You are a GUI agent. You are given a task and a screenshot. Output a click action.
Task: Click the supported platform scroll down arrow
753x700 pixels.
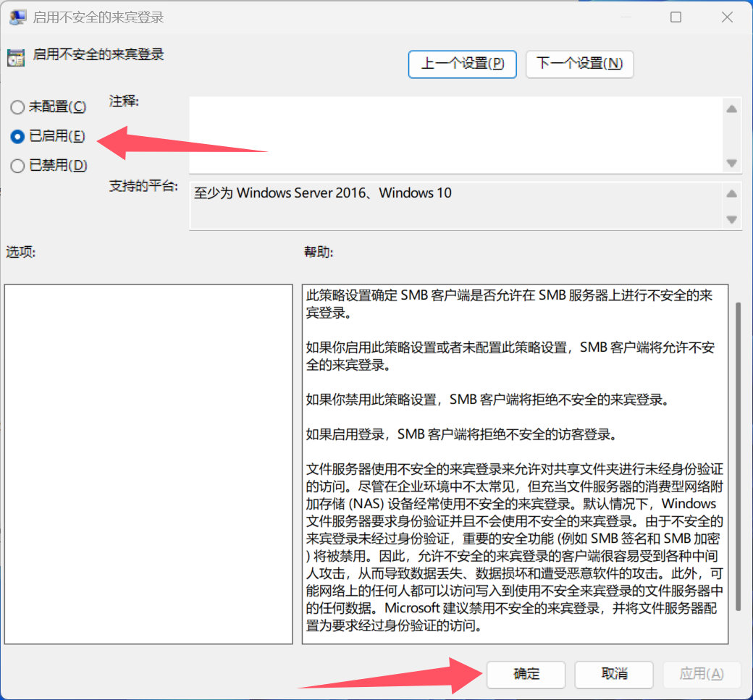coord(731,220)
